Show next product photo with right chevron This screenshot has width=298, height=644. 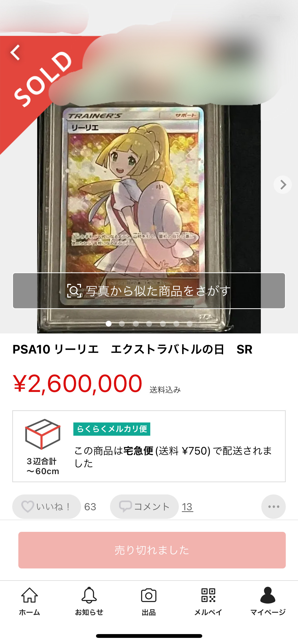(x=283, y=185)
